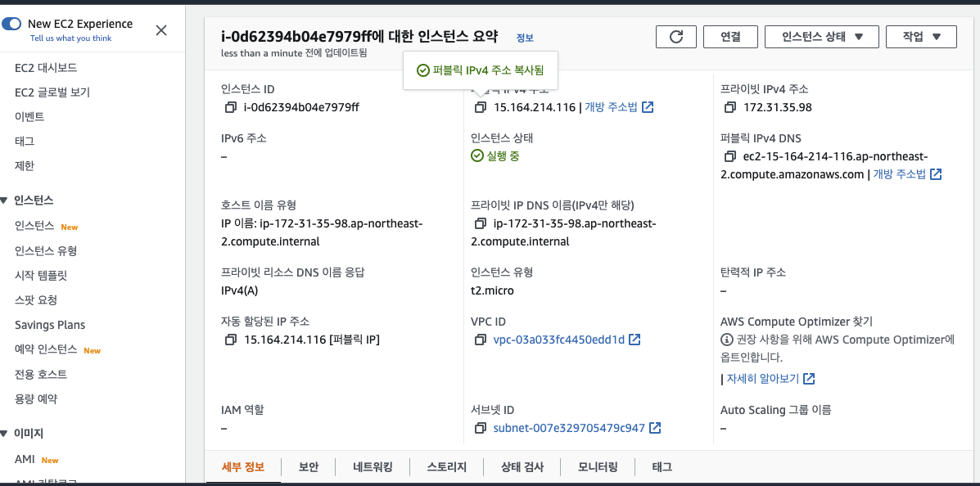Click Tell us what you think link

[70, 38]
